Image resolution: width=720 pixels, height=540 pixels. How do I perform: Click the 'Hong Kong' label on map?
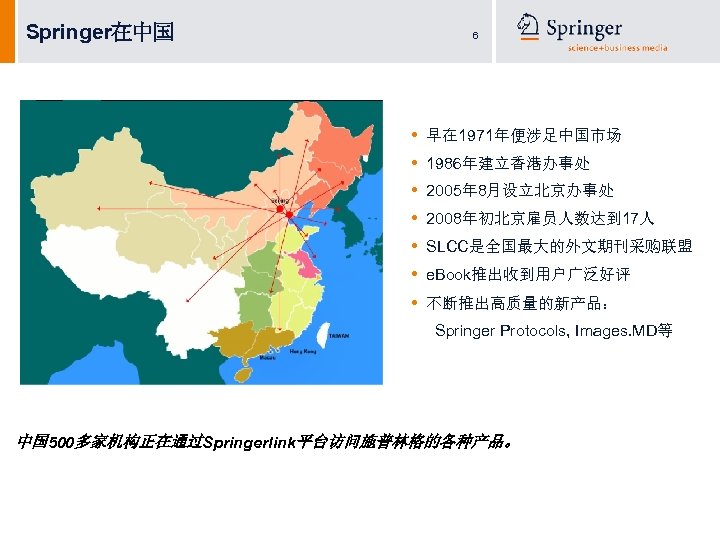pos(303,351)
